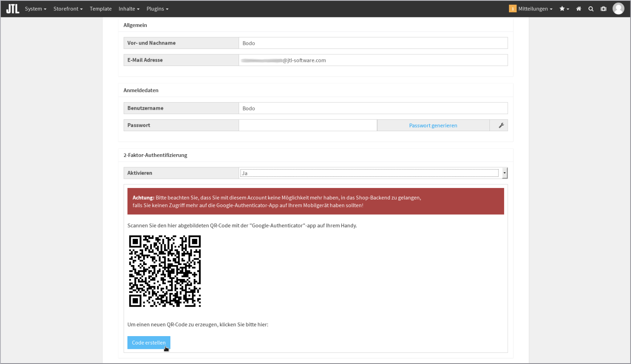Click Passwort generieren
Screen dimensions: 631x364
(x=433, y=125)
